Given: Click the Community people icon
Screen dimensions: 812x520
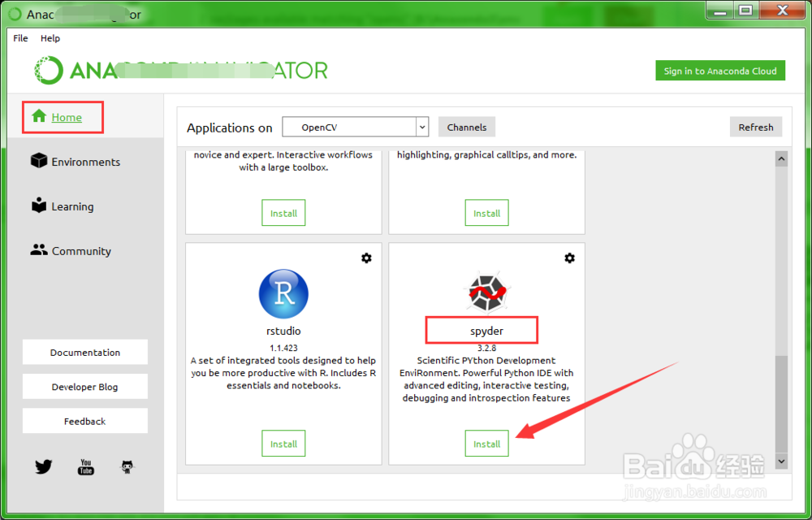Looking at the screenshot, I should click(x=39, y=250).
